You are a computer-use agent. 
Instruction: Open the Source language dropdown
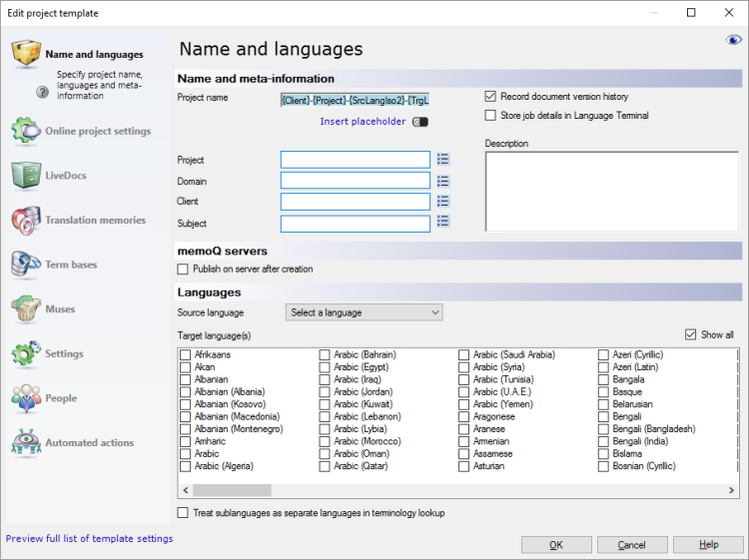364,312
